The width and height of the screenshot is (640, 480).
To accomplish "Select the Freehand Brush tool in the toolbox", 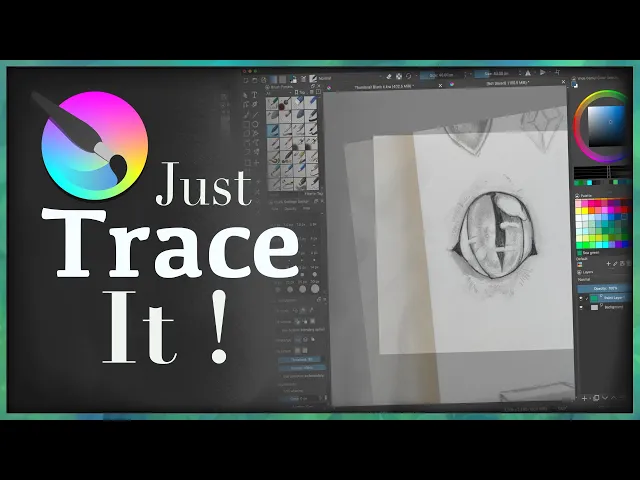I will click(x=247, y=115).
